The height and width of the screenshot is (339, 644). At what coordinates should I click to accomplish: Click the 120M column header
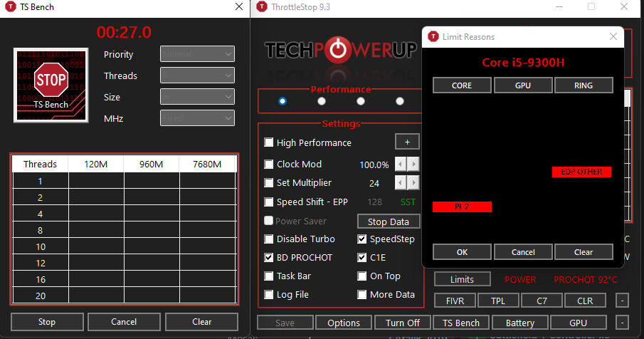point(95,165)
